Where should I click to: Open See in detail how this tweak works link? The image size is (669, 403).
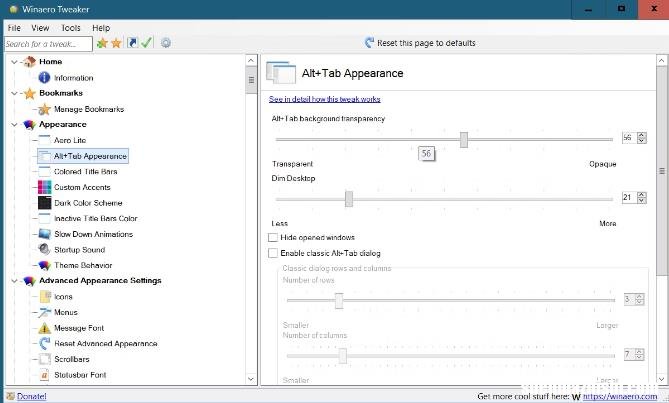click(x=325, y=99)
